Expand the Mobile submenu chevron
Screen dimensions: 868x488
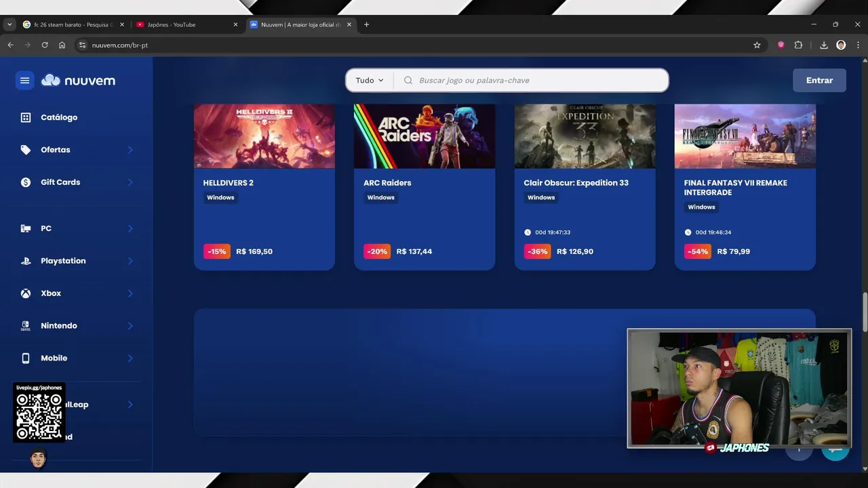click(130, 359)
